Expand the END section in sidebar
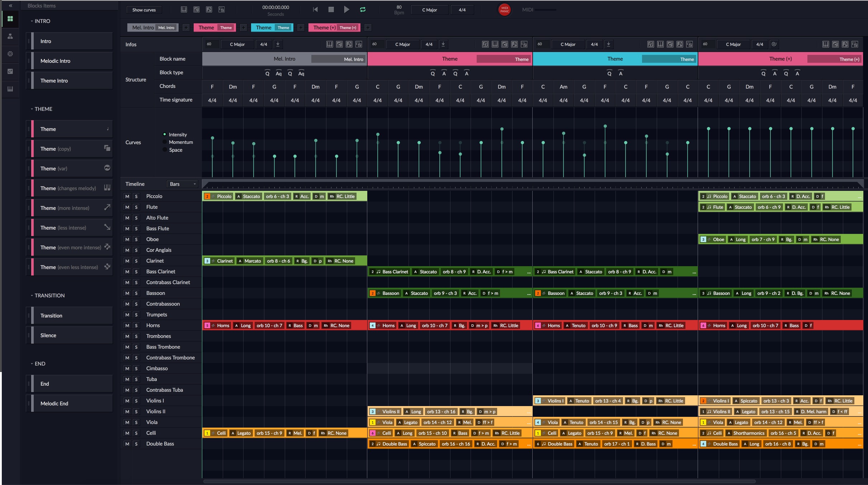868x485 pixels. click(x=32, y=363)
